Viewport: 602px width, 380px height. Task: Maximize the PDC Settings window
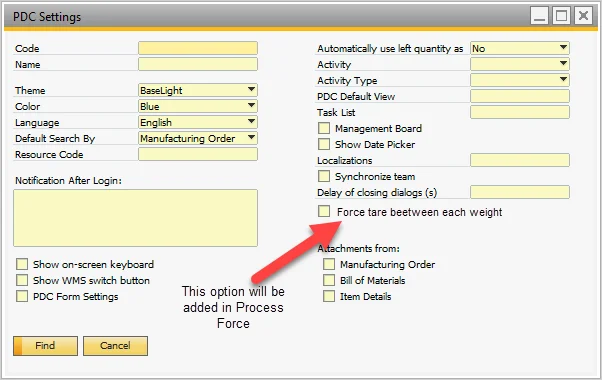point(561,16)
